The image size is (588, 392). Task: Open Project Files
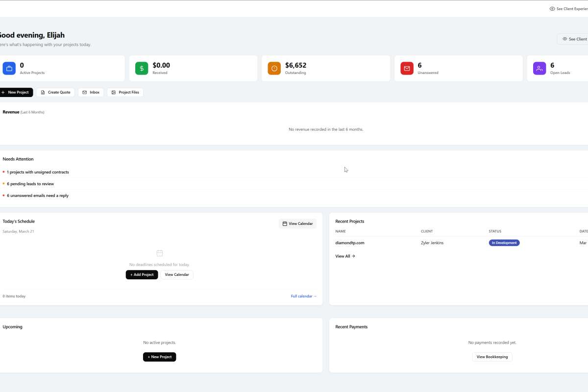[x=125, y=93]
